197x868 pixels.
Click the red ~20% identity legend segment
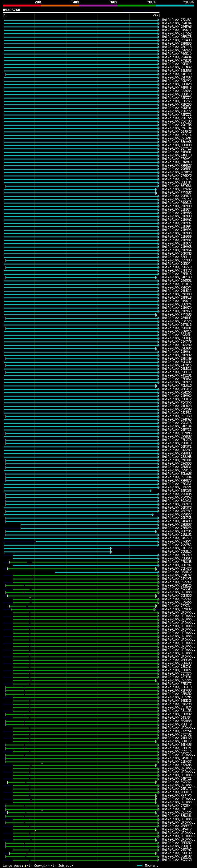click(22, 6)
